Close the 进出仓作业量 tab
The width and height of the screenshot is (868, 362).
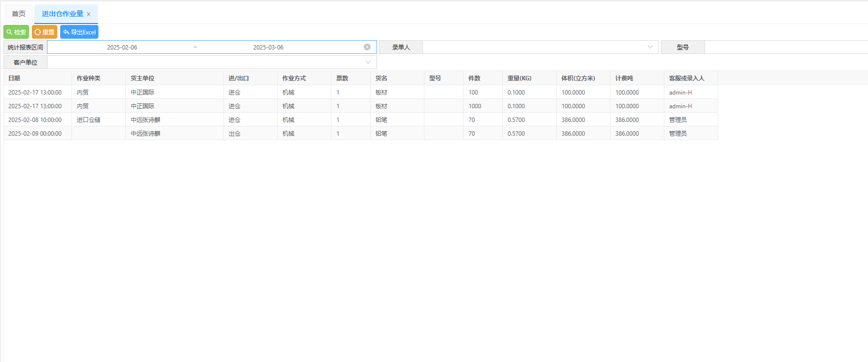(89, 14)
